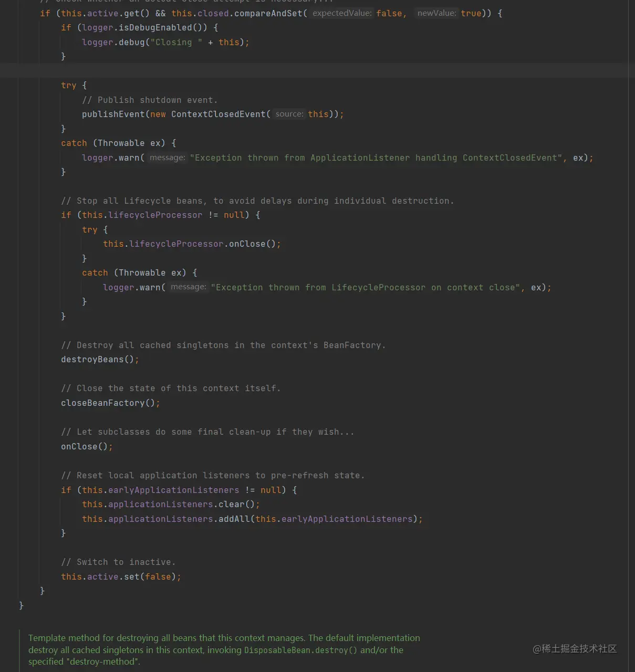Click 'this.earlyApplicationListeners != null' condition
Screen dimensions: 635x672
coord(182,490)
